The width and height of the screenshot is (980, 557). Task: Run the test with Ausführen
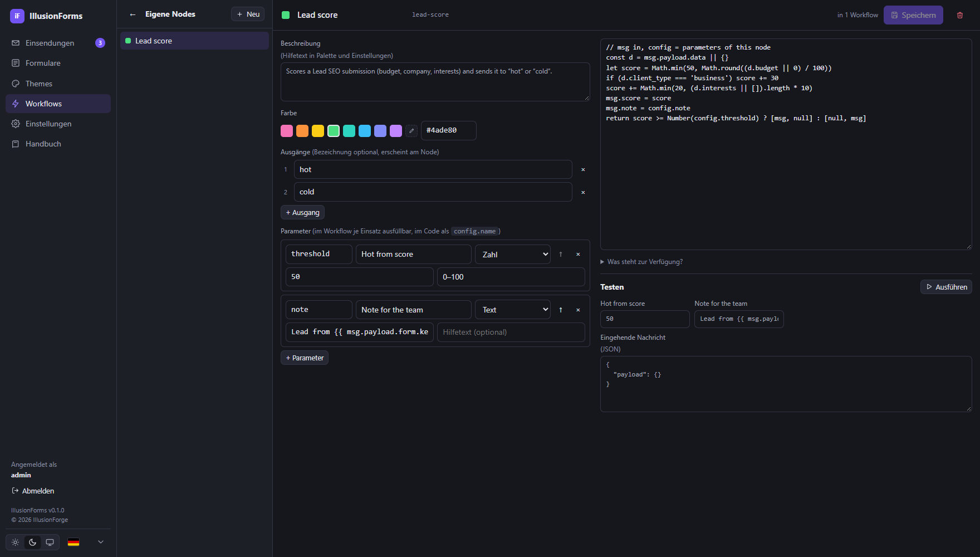[x=946, y=287]
